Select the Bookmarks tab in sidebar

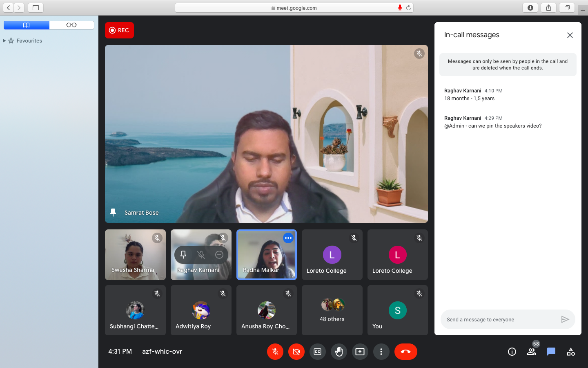click(27, 25)
